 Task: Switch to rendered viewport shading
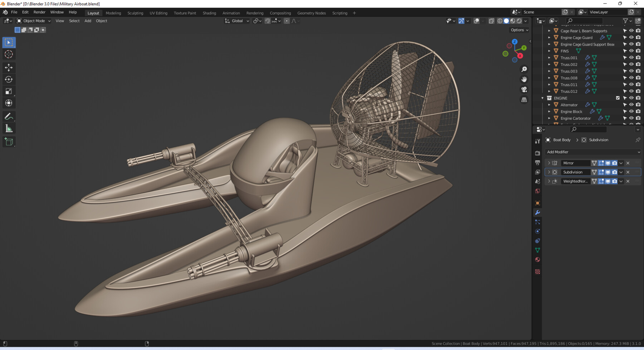[519, 21]
